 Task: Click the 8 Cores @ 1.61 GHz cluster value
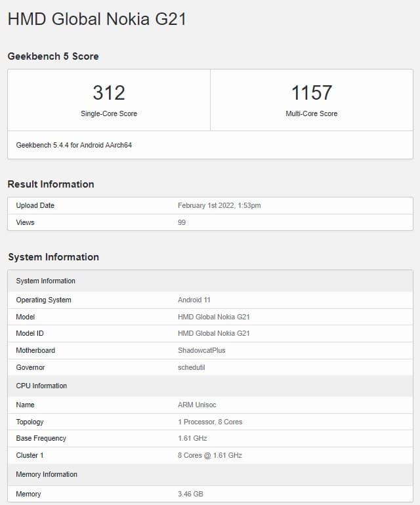coord(211,455)
